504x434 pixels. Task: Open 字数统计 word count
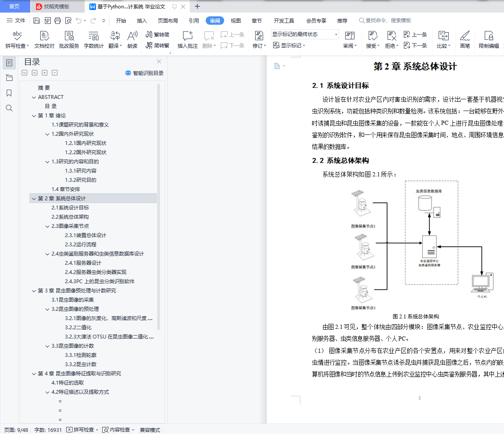click(x=93, y=40)
